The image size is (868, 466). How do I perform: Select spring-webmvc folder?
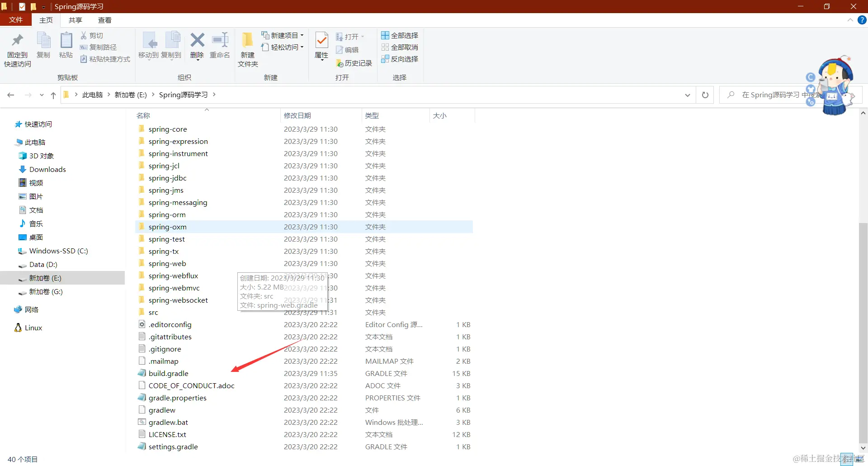(x=174, y=288)
